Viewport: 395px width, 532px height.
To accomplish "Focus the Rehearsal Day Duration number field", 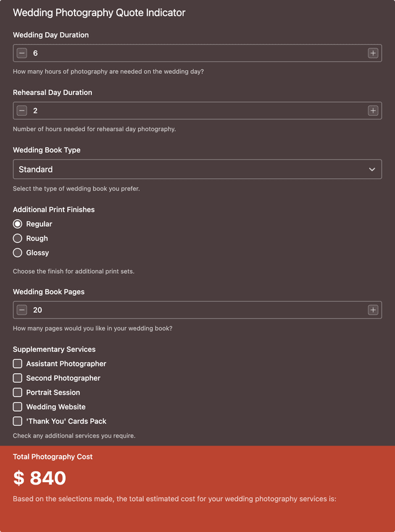I will (x=197, y=111).
